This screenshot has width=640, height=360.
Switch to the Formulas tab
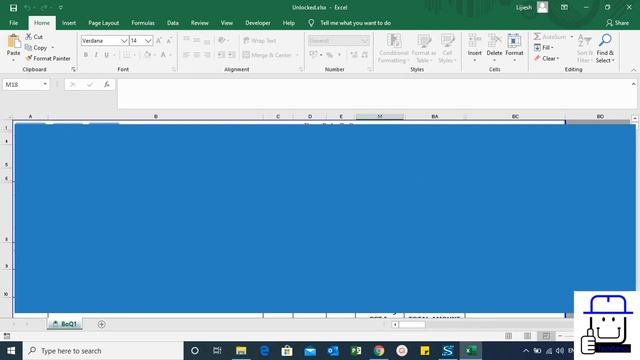tap(143, 23)
